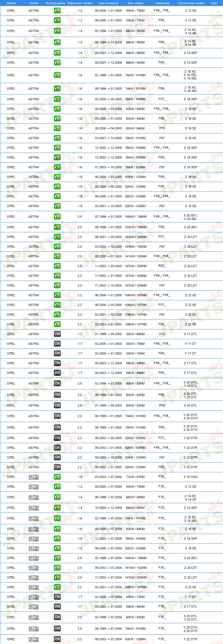
Task: Click the Model column header
Action: click(x=34, y=3)
